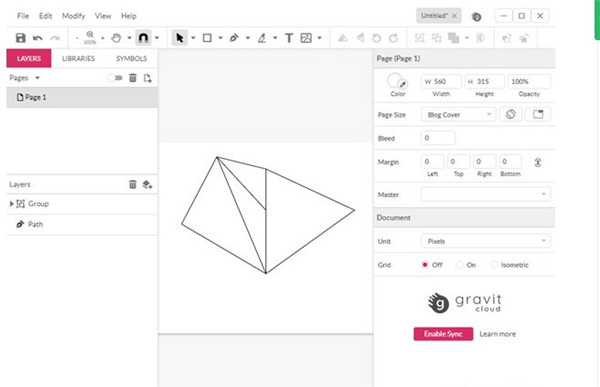Viewport: 600px width, 387px height.
Task: Delete page with Pages trash icon
Action: (x=133, y=78)
